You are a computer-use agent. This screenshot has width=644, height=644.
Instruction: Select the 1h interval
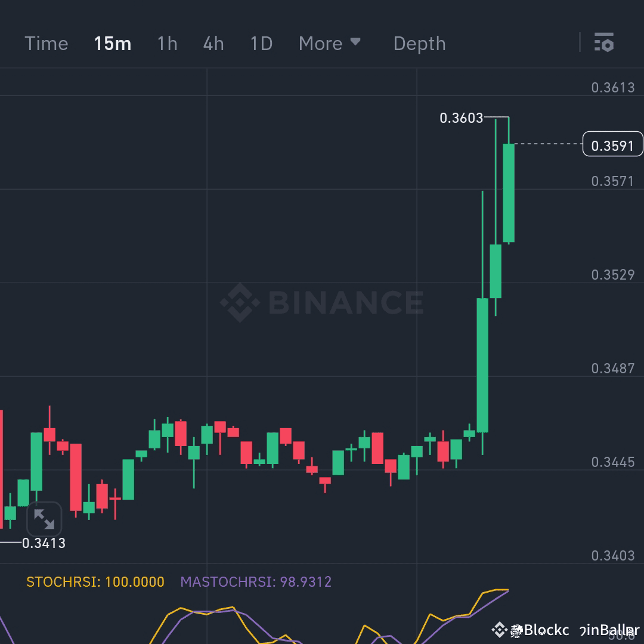(168, 43)
